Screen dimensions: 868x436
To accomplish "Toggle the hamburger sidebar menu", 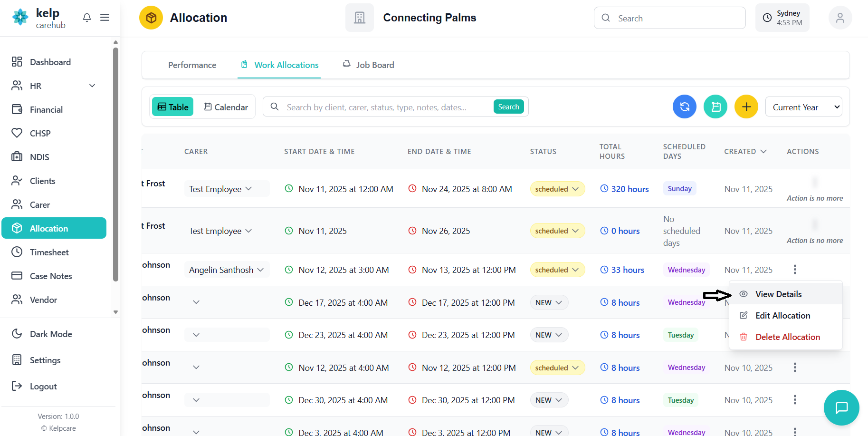I will point(105,18).
